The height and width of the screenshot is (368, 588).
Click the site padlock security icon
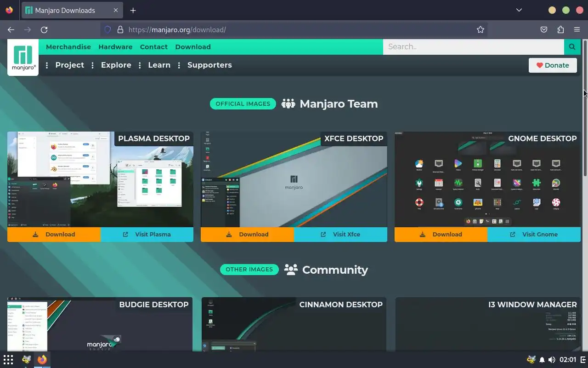click(120, 29)
